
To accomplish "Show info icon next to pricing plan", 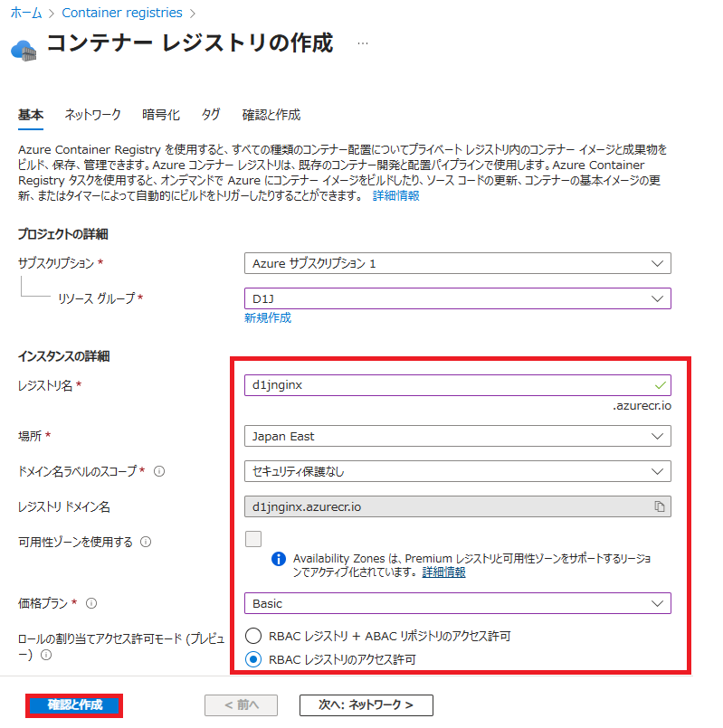I will pos(91,603).
